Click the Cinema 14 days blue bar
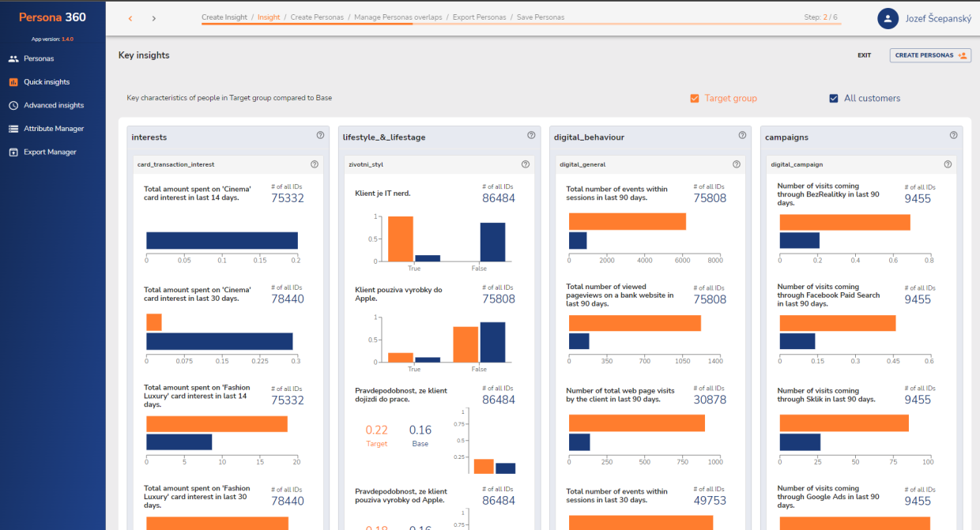Screen dimensions: 980x530 pos(222,241)
